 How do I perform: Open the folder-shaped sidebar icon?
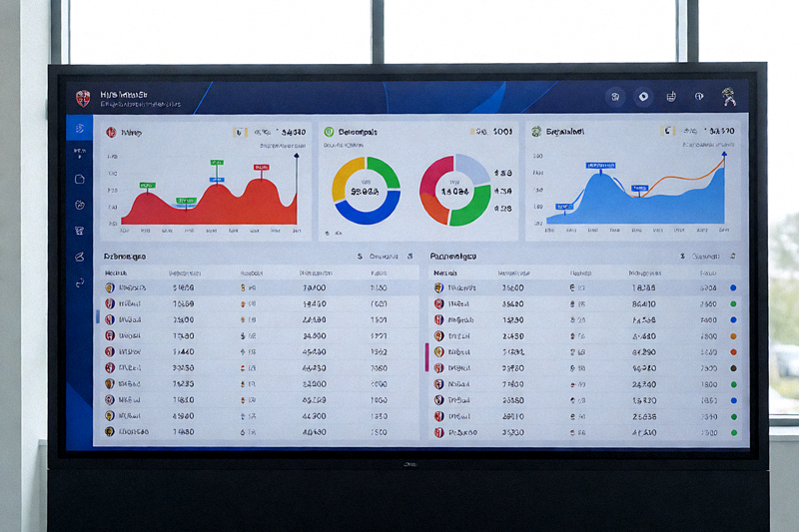pos(80,180)
